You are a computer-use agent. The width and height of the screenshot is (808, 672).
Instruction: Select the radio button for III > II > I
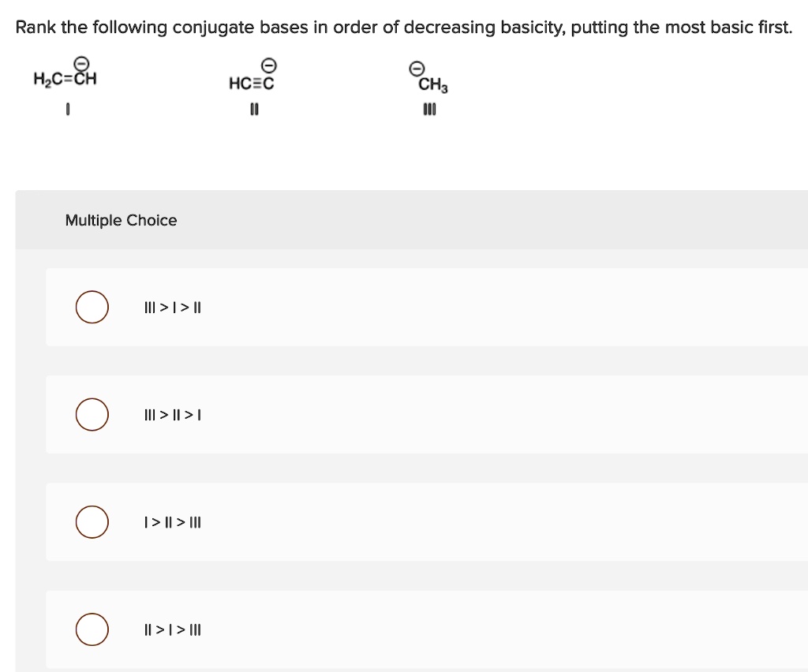pos(92,414)
